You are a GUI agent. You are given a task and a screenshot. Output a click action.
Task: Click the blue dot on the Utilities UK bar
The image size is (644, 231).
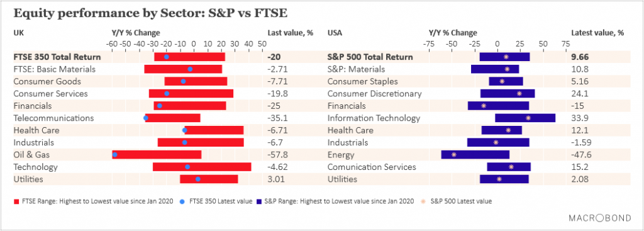[198, 179]
